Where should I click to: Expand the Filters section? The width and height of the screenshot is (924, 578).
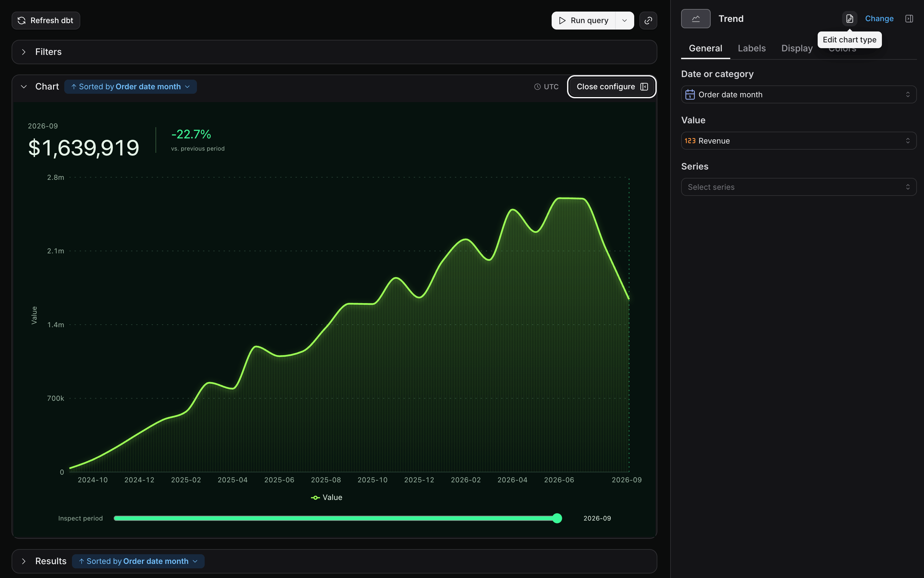[24, 52]
